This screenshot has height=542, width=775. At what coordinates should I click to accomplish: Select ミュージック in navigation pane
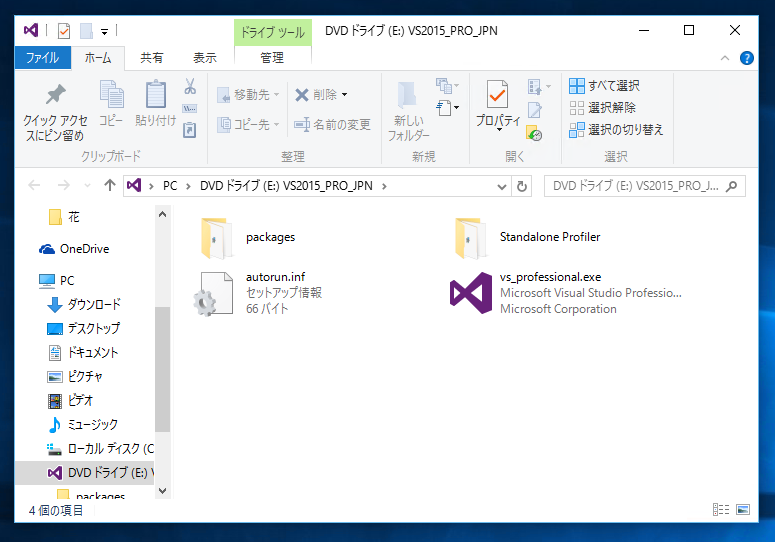tap(83, 424)
